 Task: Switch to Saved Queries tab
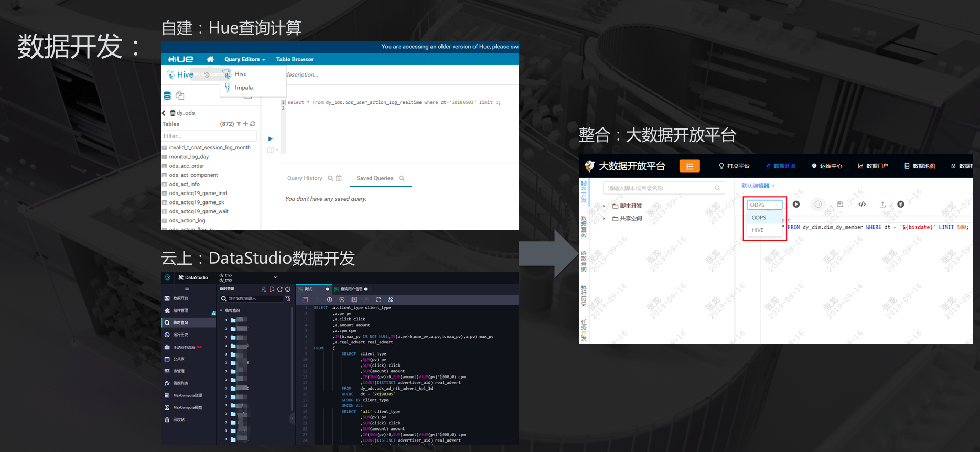pos(375,178)
